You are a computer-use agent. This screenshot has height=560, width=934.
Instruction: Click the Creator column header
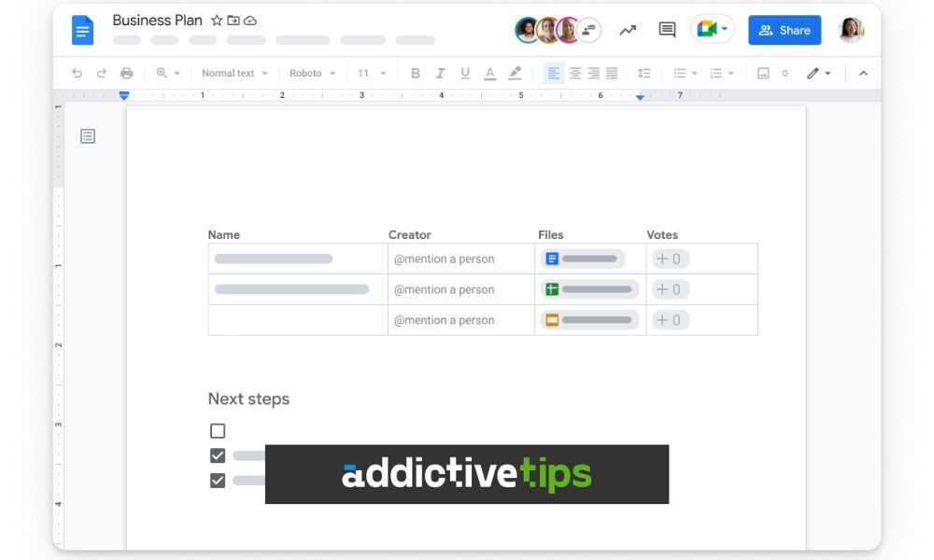point(410,235)
